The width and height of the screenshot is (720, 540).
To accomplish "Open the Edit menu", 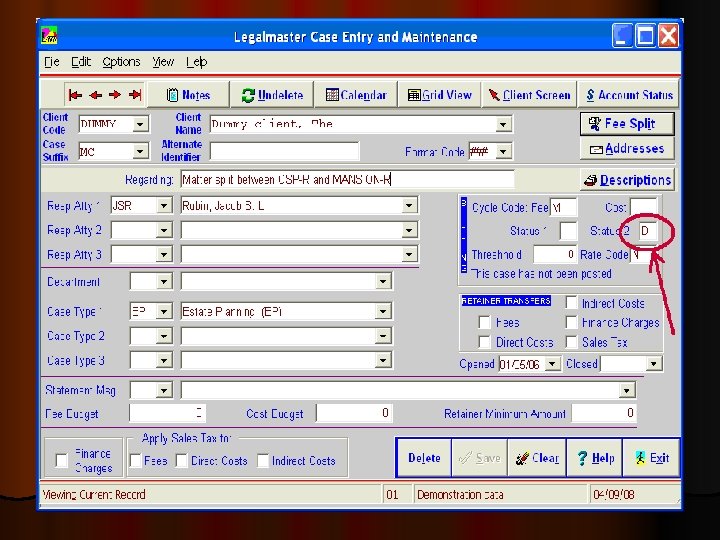I will (81, 62).
